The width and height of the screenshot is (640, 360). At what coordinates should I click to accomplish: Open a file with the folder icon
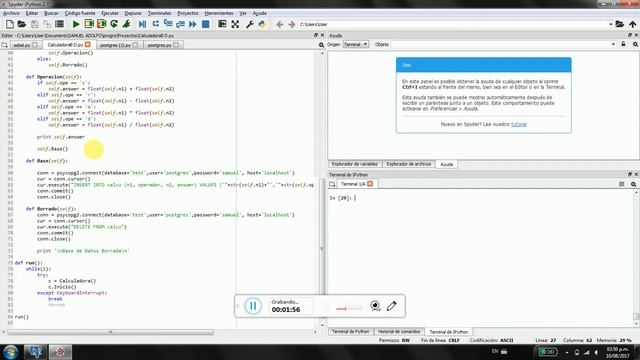pyautogui.click(x=22, y=24)
